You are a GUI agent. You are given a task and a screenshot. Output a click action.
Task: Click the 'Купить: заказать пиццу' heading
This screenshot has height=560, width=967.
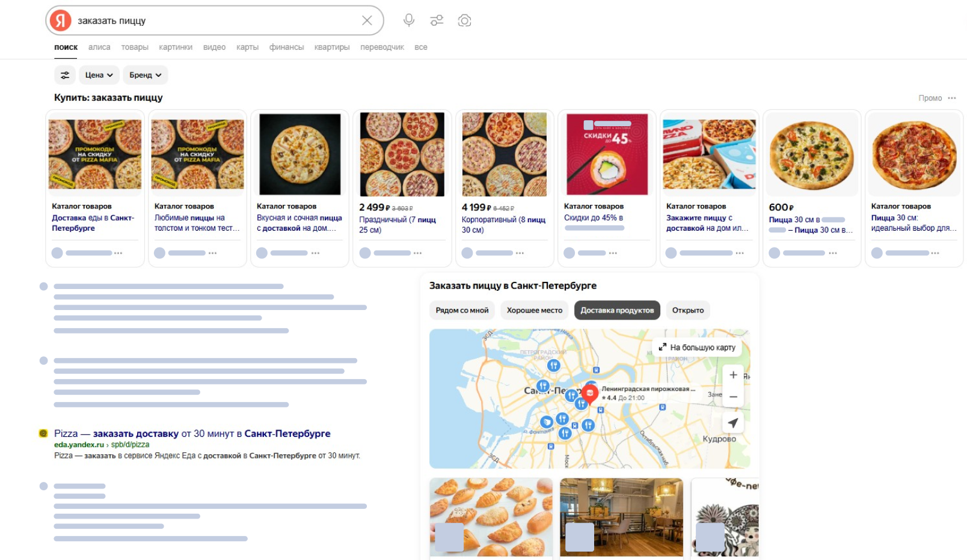108,97
